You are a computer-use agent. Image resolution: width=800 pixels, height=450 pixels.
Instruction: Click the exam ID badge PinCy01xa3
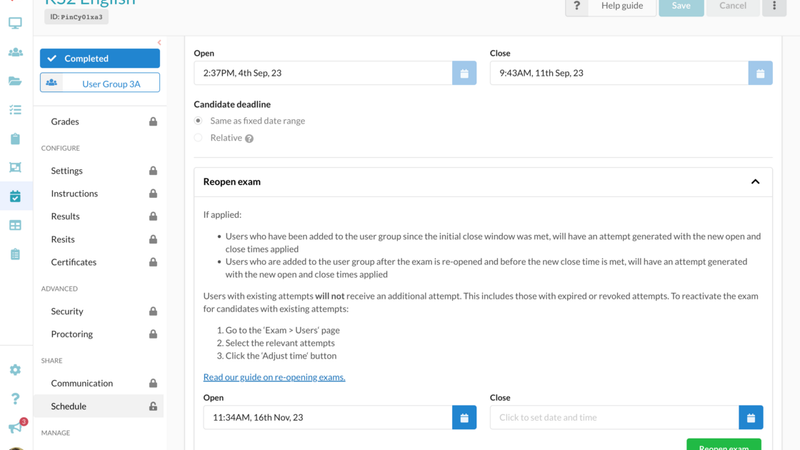76,17
